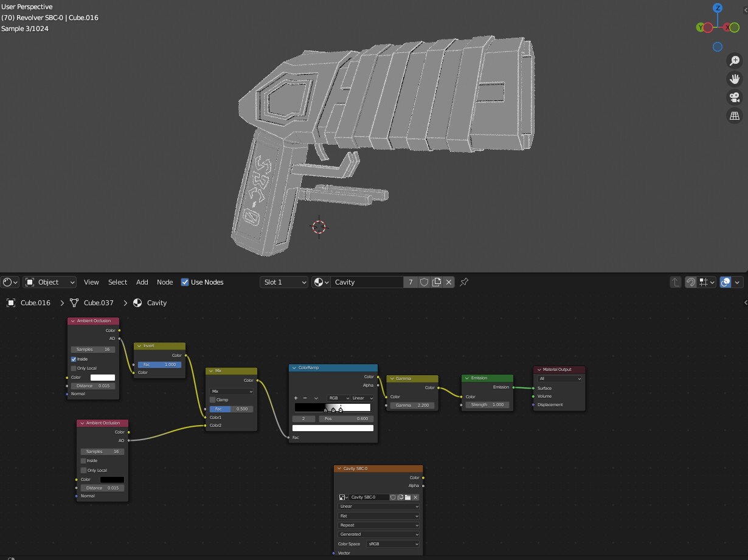Enable Only Local in the top Ambient Occlusion node
The width and height of the screenshot is (748, 560).
(74, 368)
